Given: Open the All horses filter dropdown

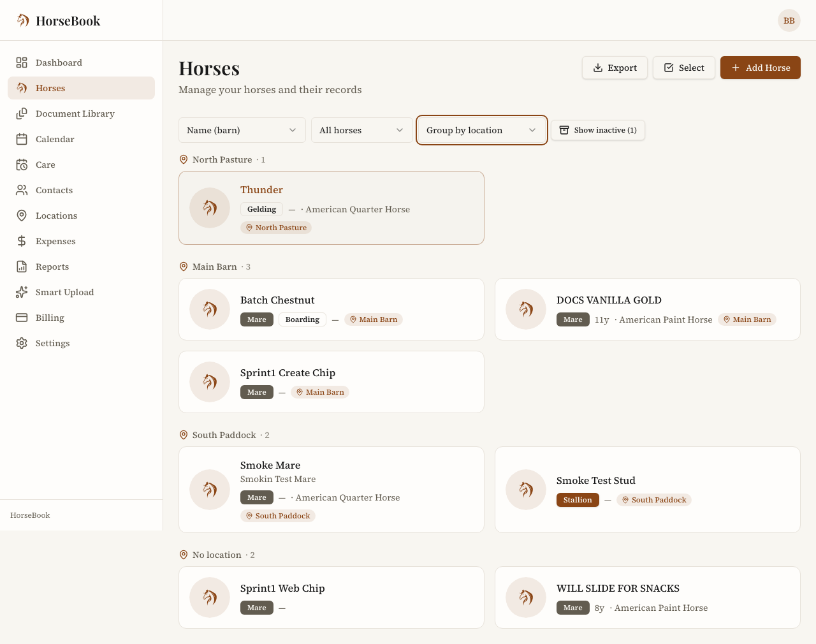Looking at the screenshot, I should pos(362,130).
